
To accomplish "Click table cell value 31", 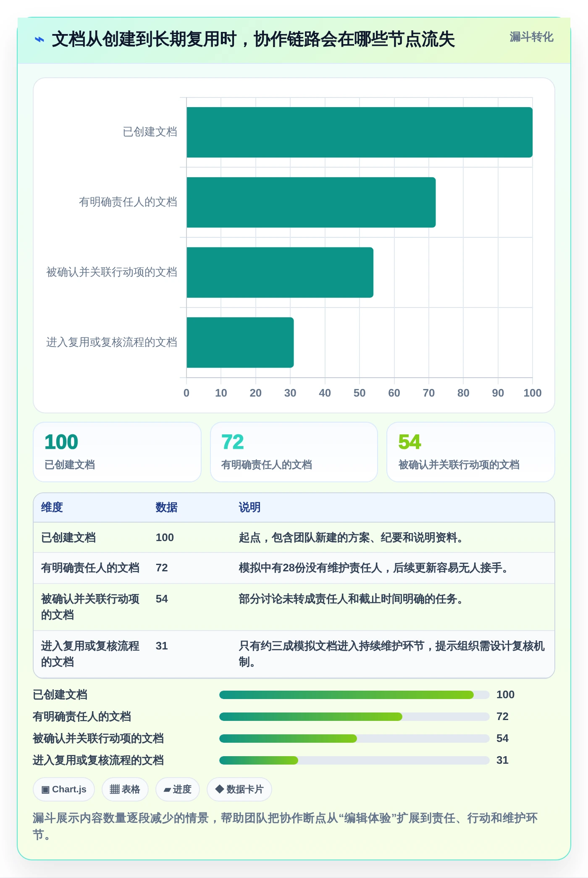I will click(162, 646).
